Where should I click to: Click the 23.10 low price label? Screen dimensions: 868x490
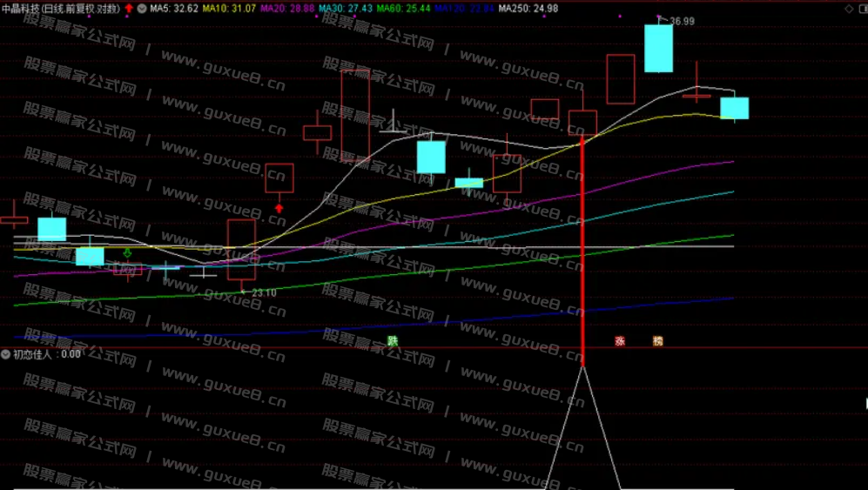pyautogui.click(x=263, y=293)
